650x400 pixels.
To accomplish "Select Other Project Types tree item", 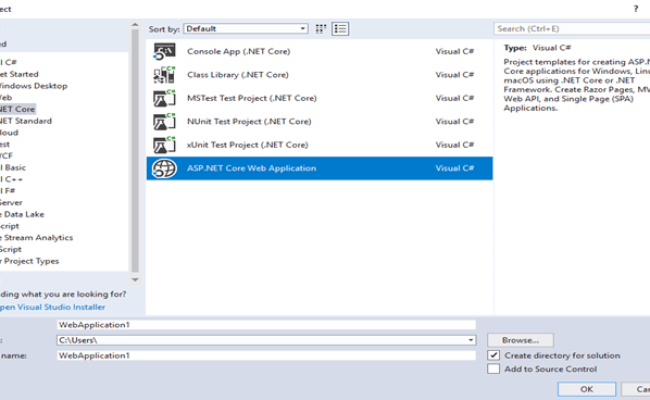I will tap(29, 261).
